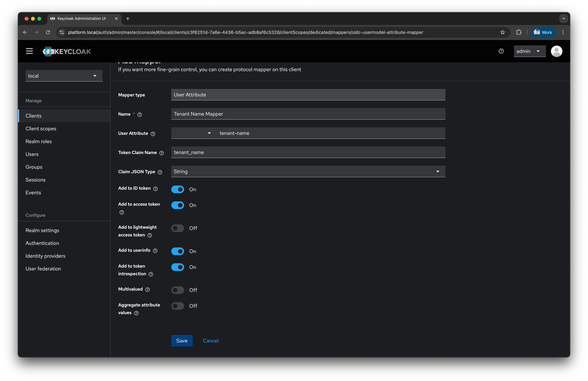
Task: Cancel creating the mapper
Action: pos(211,340)
